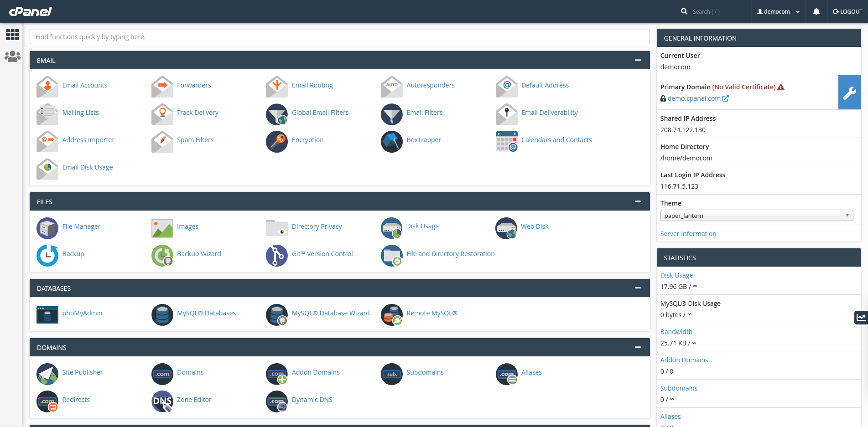Open the Git Version Control icon
The height and width of the screenshot is (427, 868).
[x=277, y=256]
